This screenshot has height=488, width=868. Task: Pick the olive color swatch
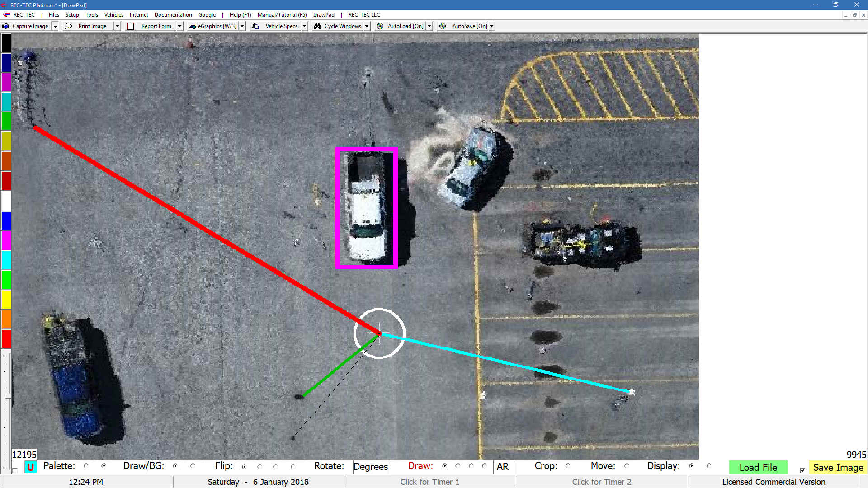tap(6, 141)
